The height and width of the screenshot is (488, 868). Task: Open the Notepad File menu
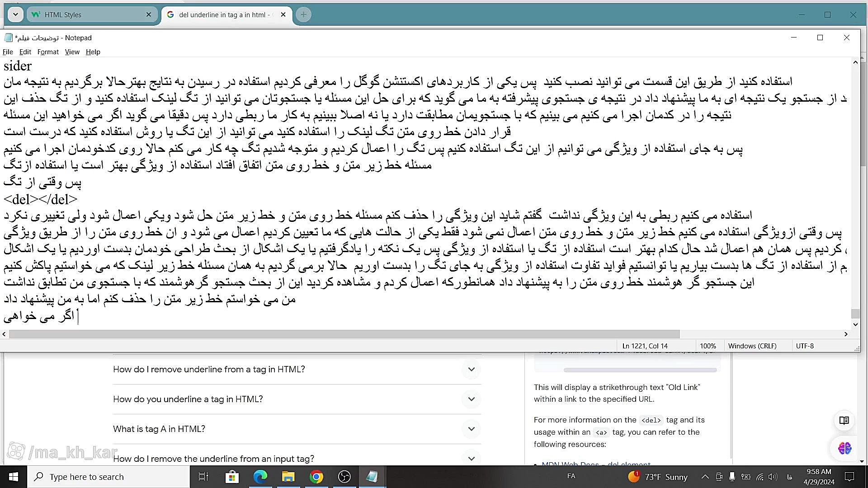coord(8,52)
